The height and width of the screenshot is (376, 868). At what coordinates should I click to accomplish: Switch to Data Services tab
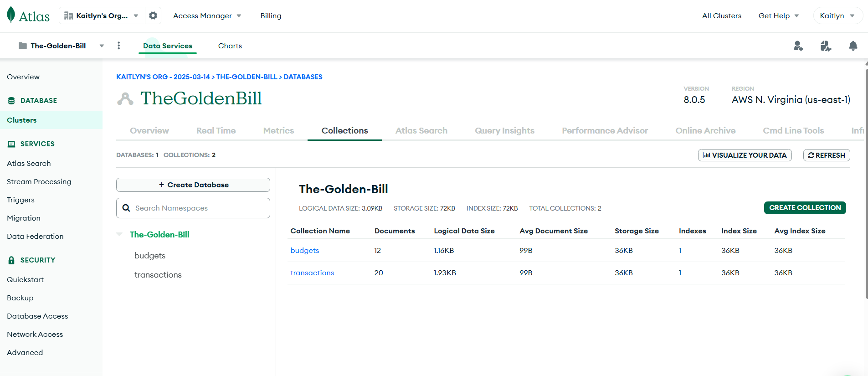(x=168, y=46)
